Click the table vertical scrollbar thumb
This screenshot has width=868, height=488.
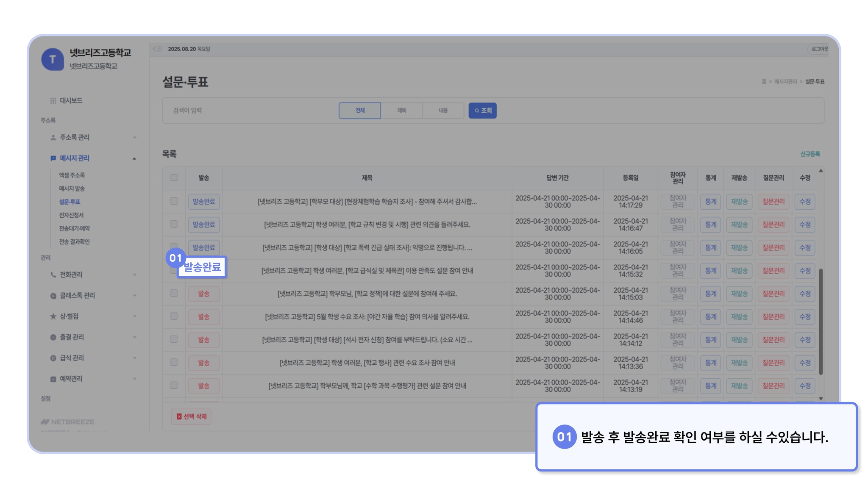[821, 322]
